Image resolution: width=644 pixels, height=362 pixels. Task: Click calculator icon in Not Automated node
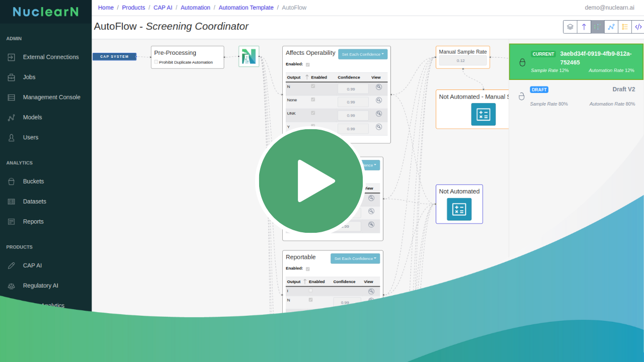pos(459,210)
